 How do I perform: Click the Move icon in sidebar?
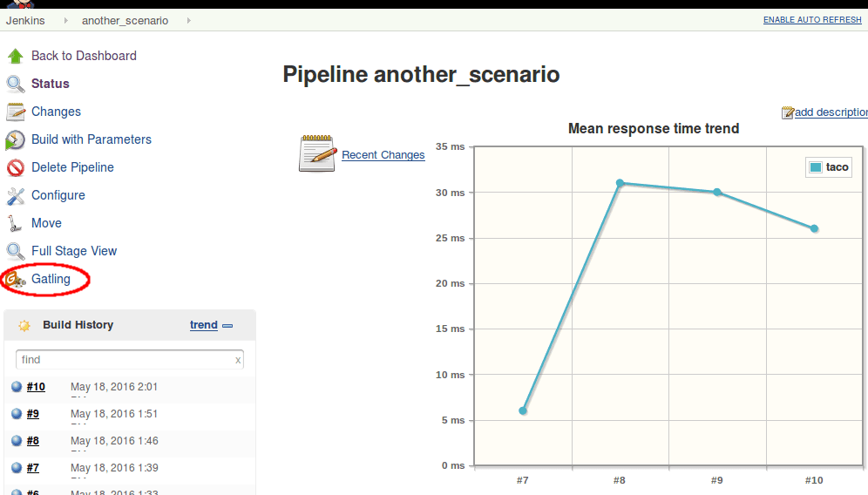16,223
